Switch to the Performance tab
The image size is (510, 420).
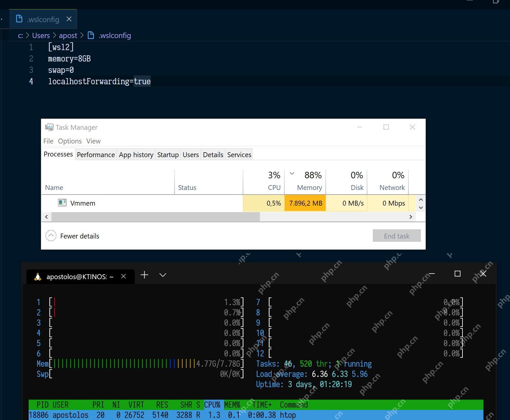[x=96, y=155]
